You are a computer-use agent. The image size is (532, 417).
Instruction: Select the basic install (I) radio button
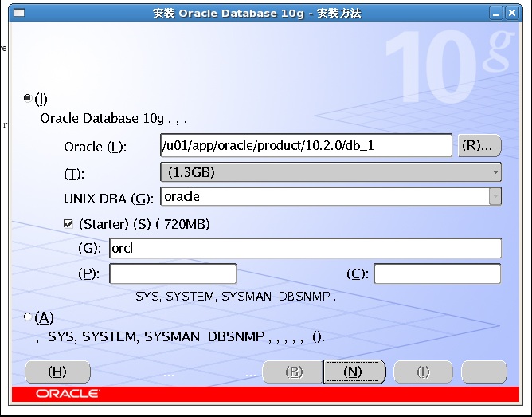click(x=28, y=99)
